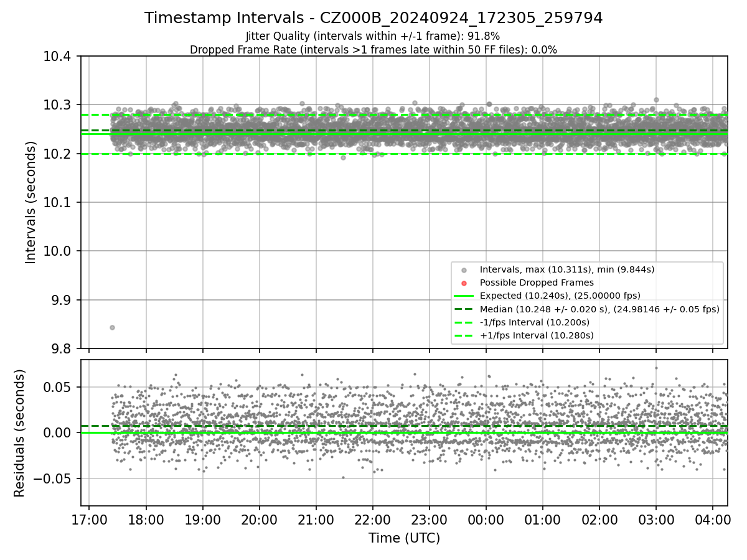Viewport: 747px width, 560px height.
Task: Click the '01:00' time tick label
Action: pos(542,519)
